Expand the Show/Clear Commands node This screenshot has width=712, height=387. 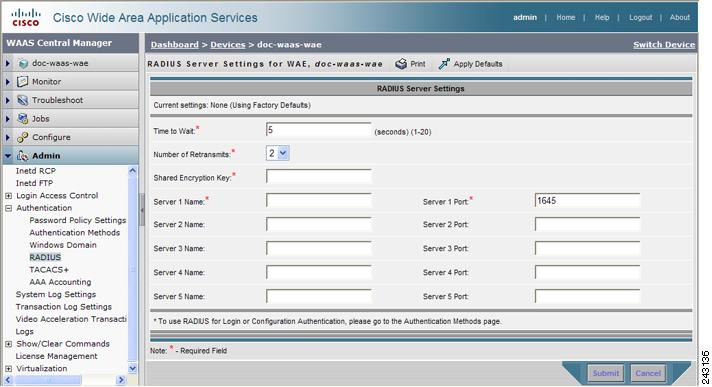tap(8, 344)
